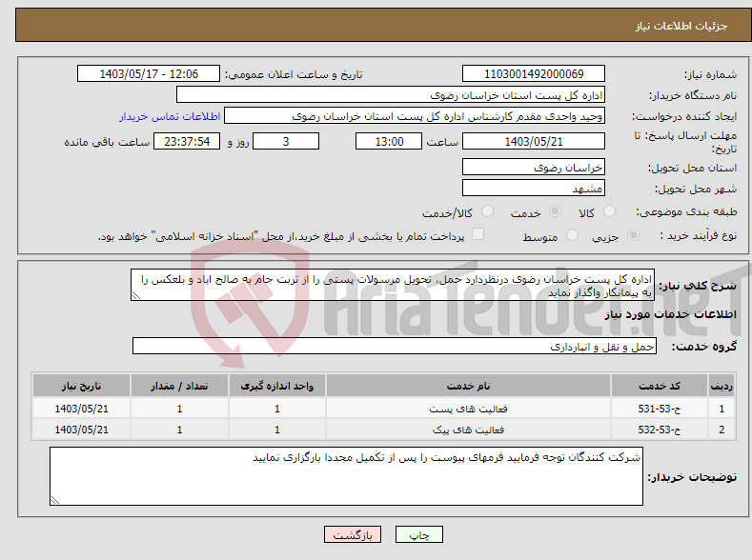Image resolution: width=752 pixels, height=560 pixels.
Task: Click the resize handle of description textarea
Action: (x=136, y=296)
